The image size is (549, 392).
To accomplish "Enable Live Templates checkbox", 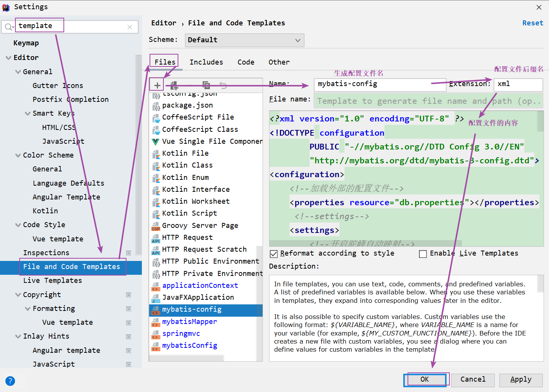I will pos(423,254).
